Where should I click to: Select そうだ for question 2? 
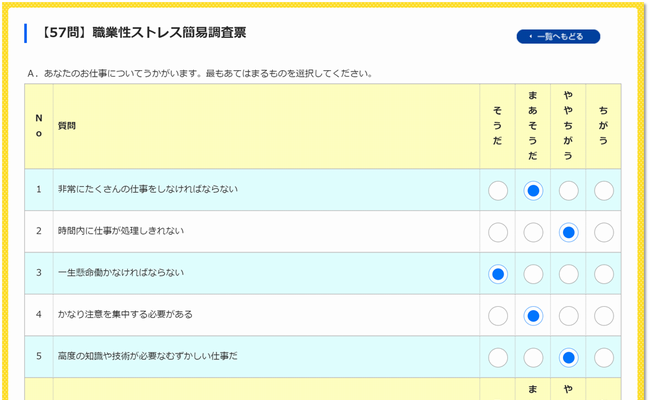tap(498, 232)
